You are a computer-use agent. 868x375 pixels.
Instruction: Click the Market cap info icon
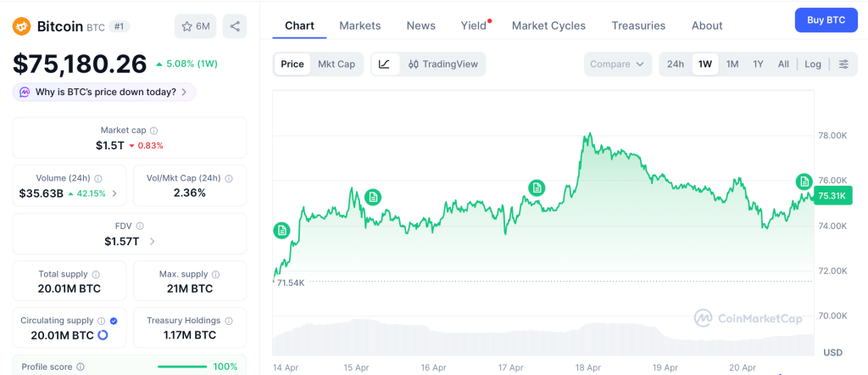(x=153, y=131)
